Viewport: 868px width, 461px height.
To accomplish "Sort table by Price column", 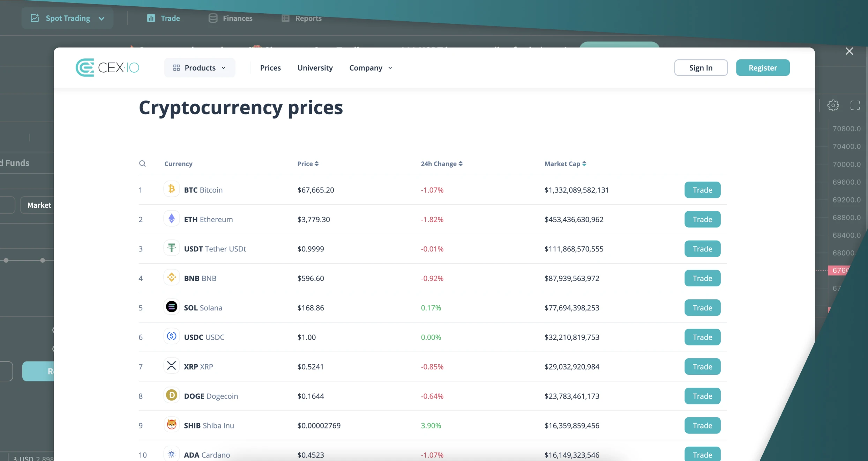I will click(x=308, y=164).
